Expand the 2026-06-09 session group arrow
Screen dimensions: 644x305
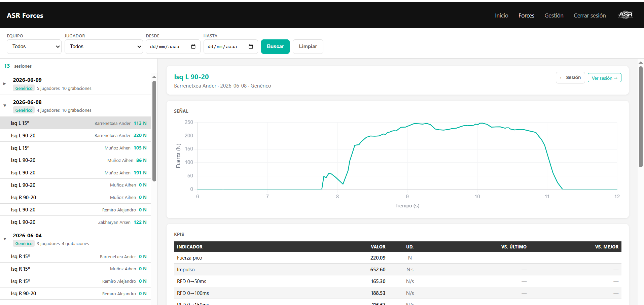coord(4,83)
